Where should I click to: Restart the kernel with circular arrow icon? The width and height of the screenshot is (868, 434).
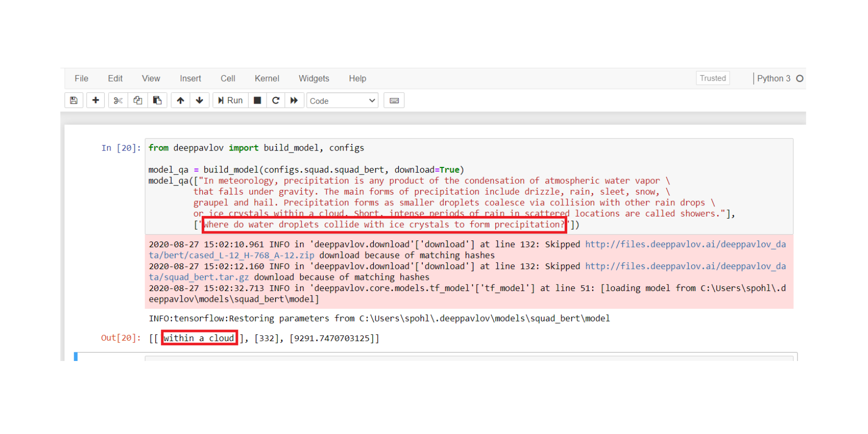click(x=276, y=101)
